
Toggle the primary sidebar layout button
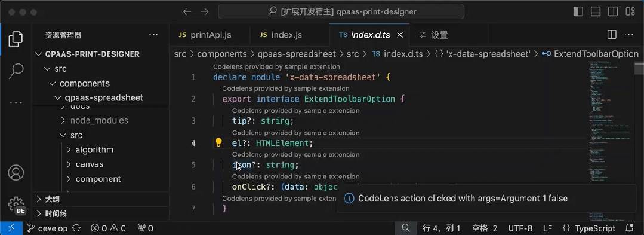point(578,11)
